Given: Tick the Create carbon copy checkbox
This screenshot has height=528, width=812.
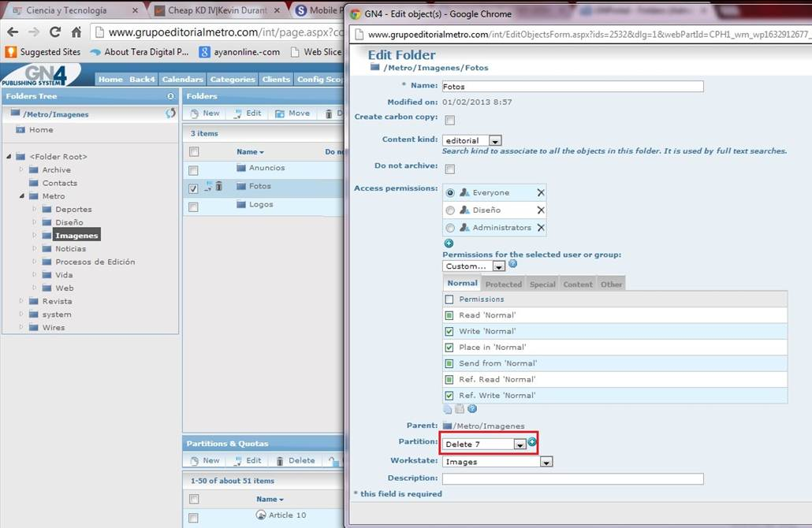Looking at the screenshot, I should point(450,120).
